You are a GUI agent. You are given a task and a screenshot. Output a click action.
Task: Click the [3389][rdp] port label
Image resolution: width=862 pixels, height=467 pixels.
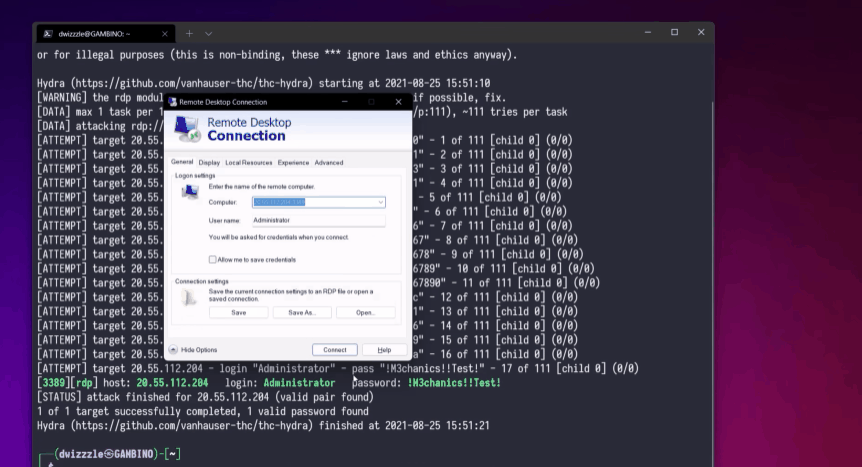(67, 383)
